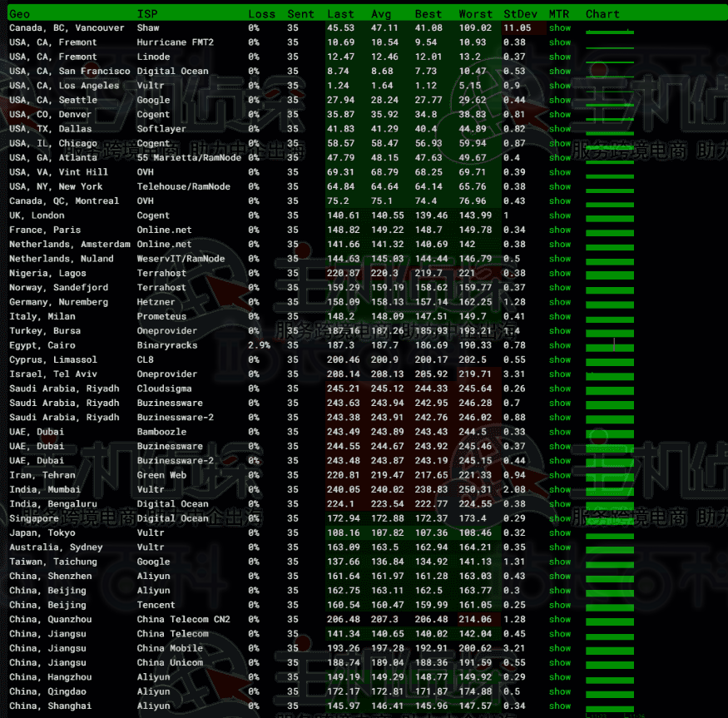Click the chart bar for Egypt Cairo
Screen dimensions: 728x718
[610, 347]
